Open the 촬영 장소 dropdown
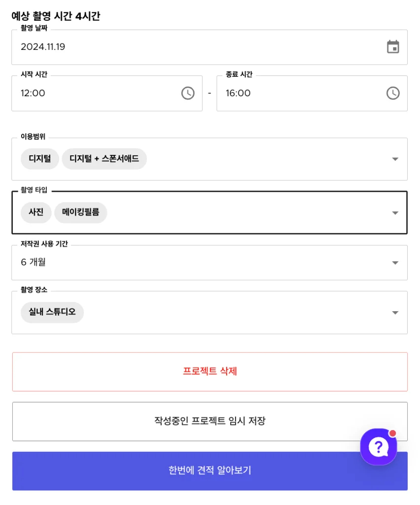This screenshot has height=505, width=420. [394, 312]
